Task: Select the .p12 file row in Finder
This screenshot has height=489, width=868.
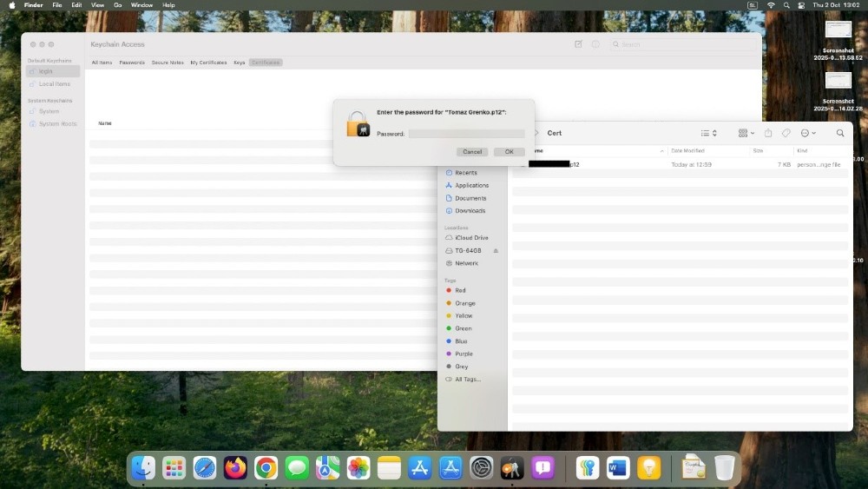Action: [x=680, y=164]
